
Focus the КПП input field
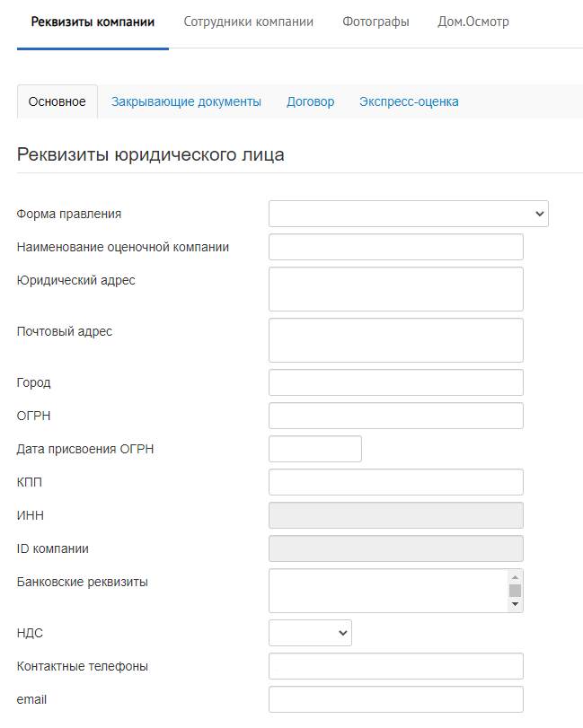point(396,482)
